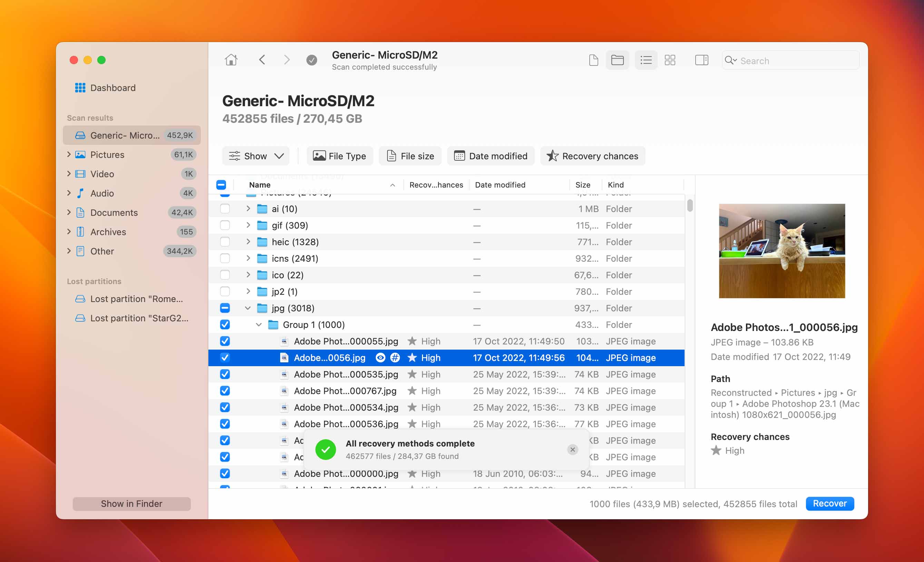The width and height of the screenshot is (924, 562).
Task: Check the gif (309) folder checkbox
Action: 225,225
